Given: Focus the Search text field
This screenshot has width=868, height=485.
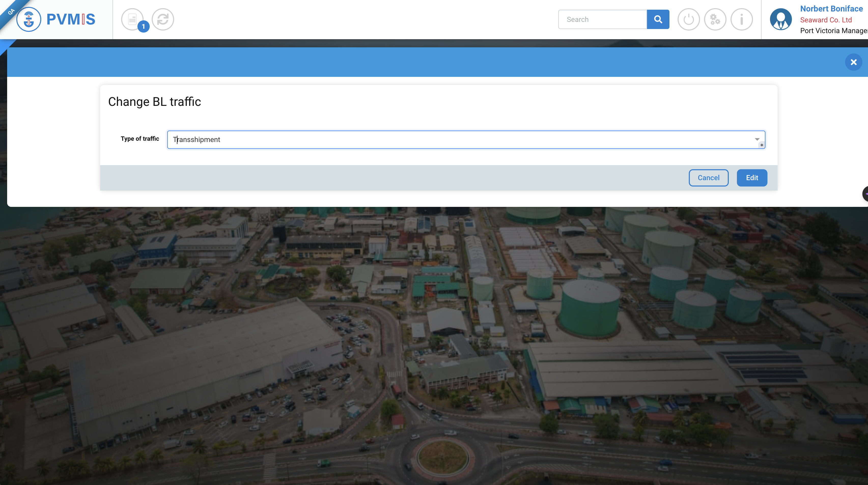Looking at the screenshot, I should [603, 19].
